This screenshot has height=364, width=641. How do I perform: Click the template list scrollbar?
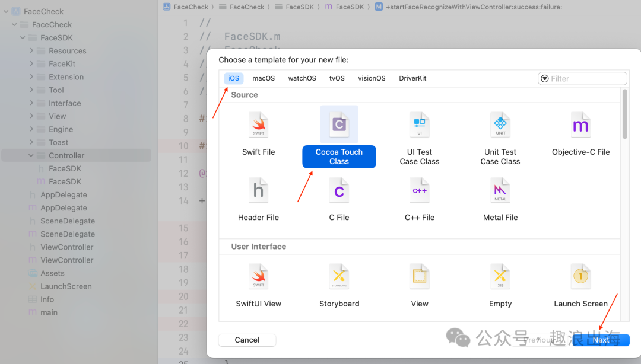[x=624, y=114]
